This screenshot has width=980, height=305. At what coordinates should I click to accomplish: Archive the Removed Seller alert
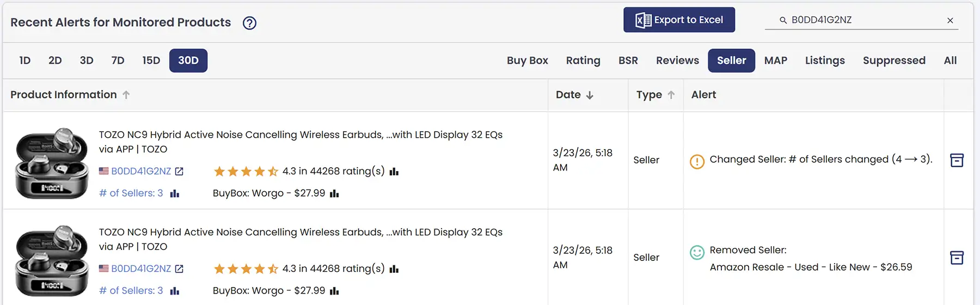pos(957,258)
